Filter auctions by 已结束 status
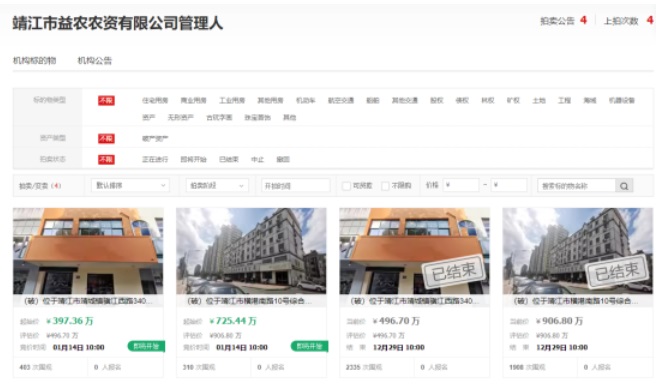 (229, 159)
